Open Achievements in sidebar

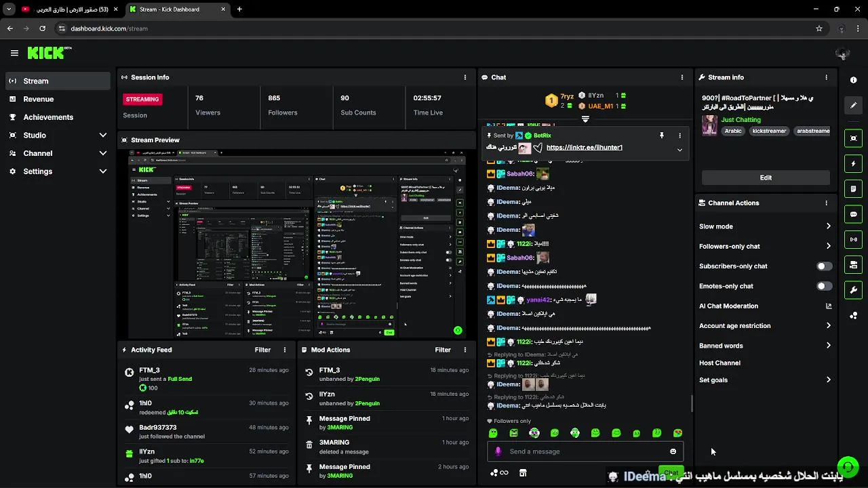58,117
